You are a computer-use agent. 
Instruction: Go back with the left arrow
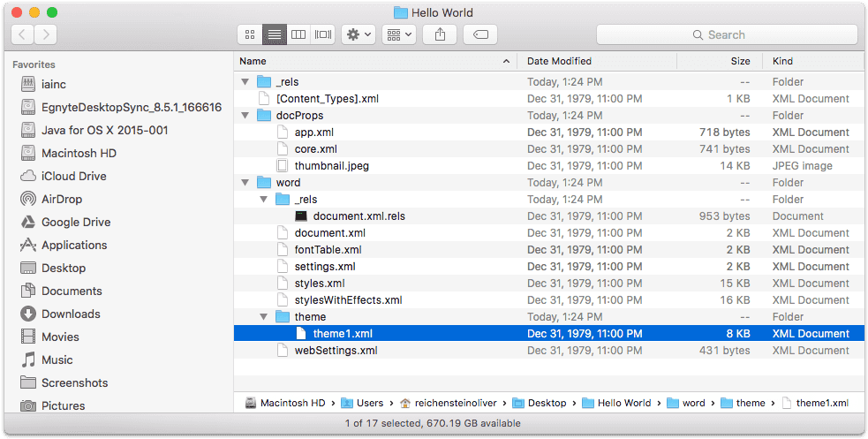pyautogui.click(x=22, y=34)
